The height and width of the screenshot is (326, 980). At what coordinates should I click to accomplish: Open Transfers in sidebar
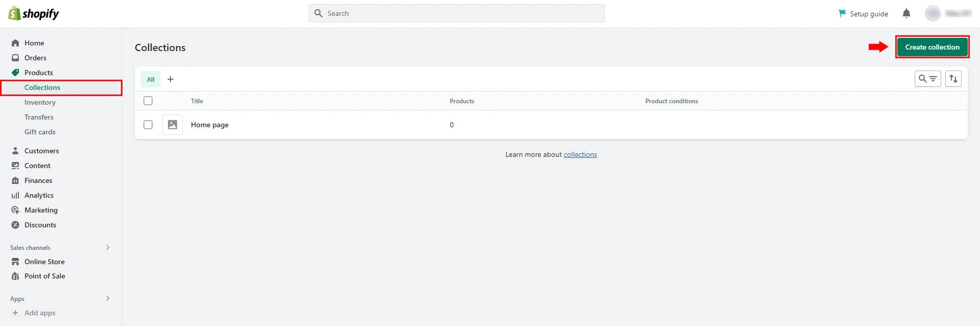[x=39, y=117]
